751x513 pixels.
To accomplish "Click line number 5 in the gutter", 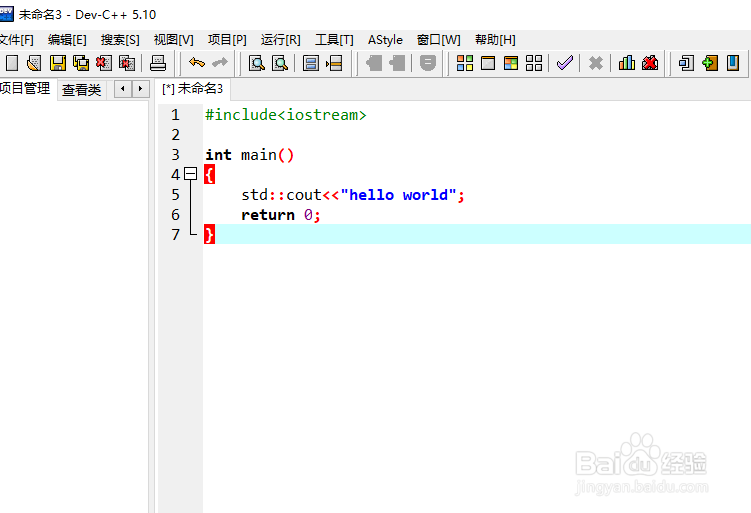I will click(175, 195).
